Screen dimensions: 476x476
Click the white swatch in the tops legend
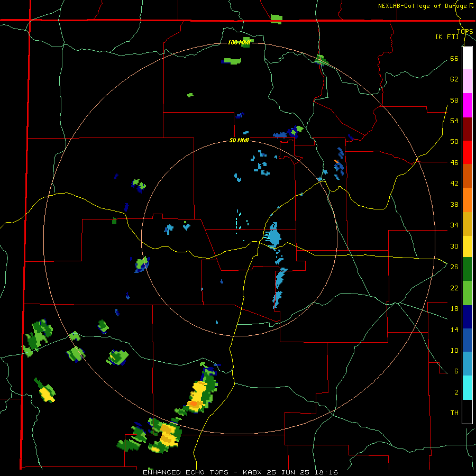click(467, 58)
